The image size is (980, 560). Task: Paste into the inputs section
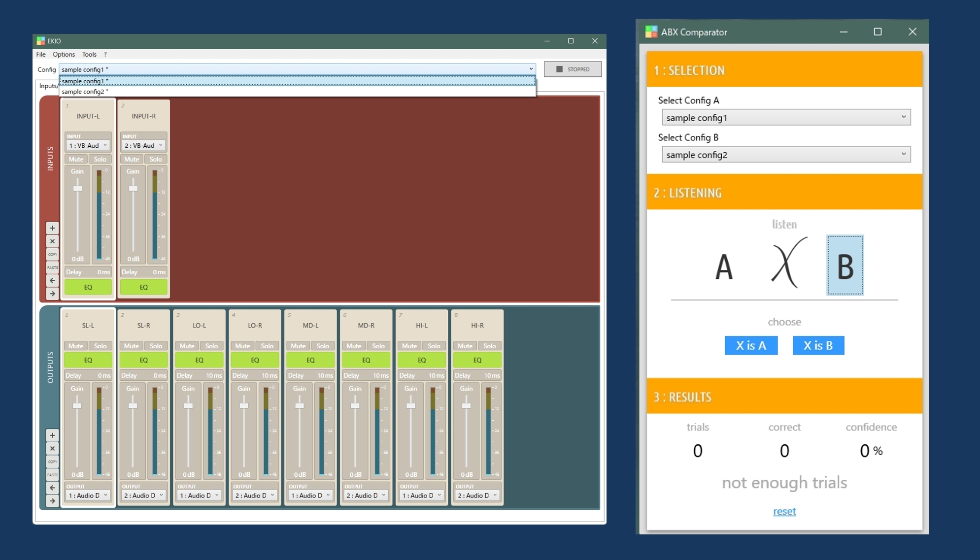(52, 267)
